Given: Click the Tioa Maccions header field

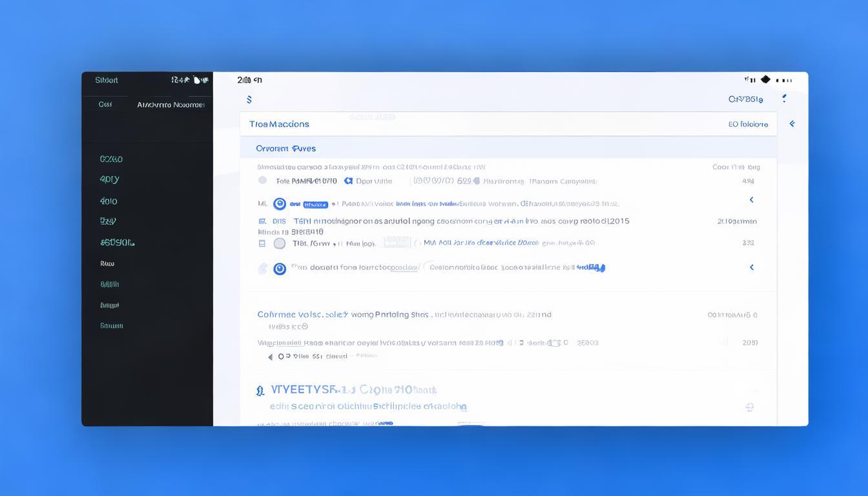Looking at the screenshot, I should [x=279, y=124].
